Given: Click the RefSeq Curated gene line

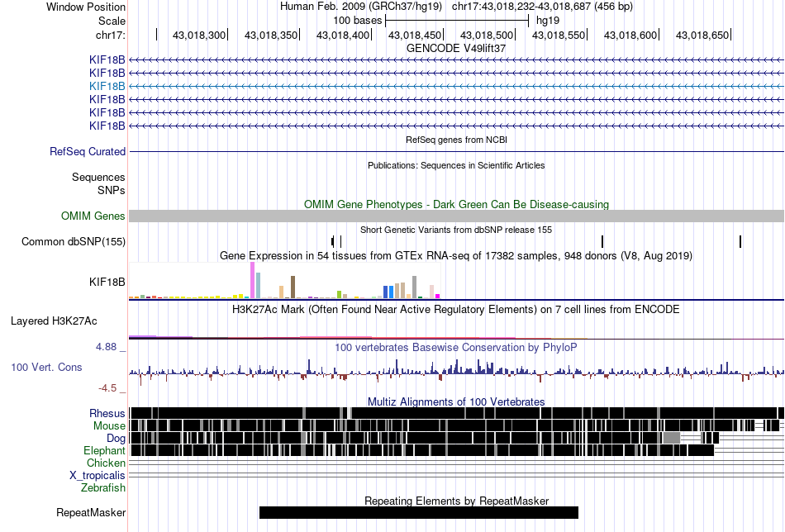Looking at the screenshot, I should click(456, 151).
